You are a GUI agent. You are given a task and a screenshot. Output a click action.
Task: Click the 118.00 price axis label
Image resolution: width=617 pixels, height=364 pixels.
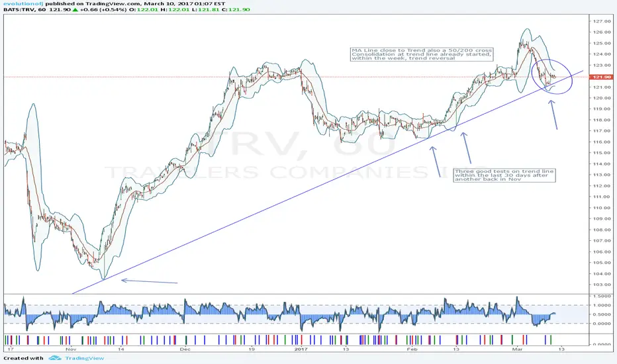pos(602,120)
